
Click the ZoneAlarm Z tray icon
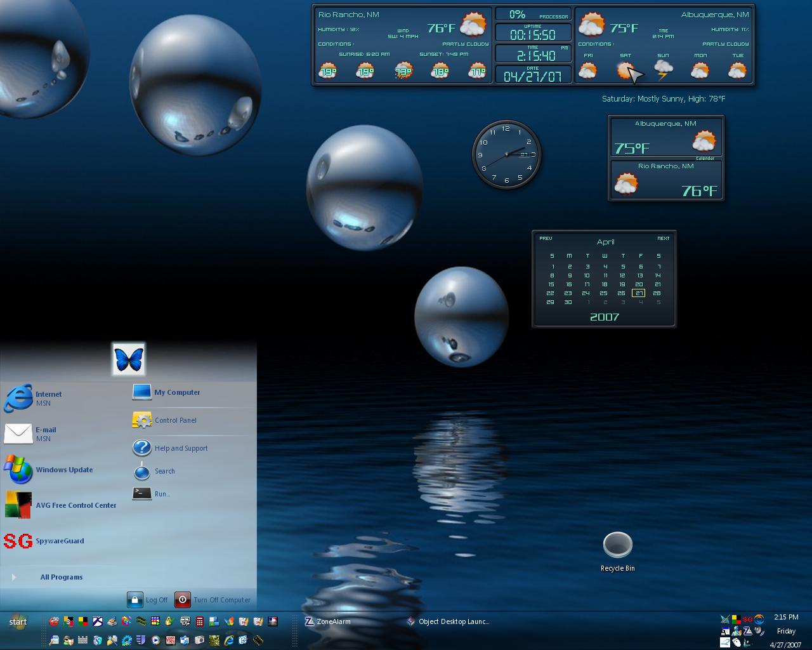(x=747, y=631)
